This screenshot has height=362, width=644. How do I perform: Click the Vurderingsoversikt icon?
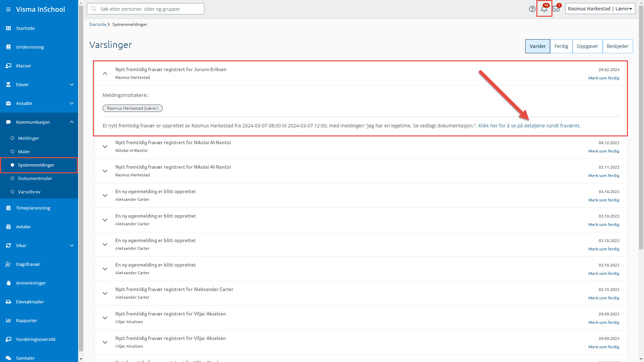(8, 339)
